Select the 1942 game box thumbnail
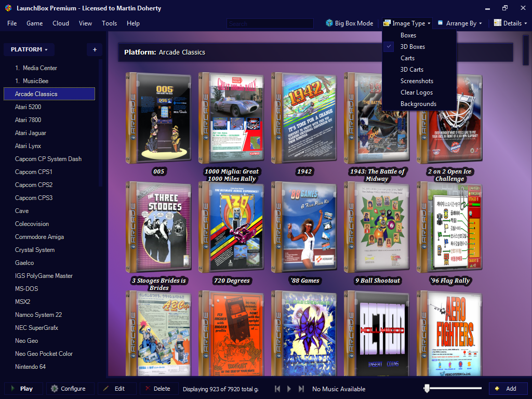Screen dimensions: 532x399 304,118
